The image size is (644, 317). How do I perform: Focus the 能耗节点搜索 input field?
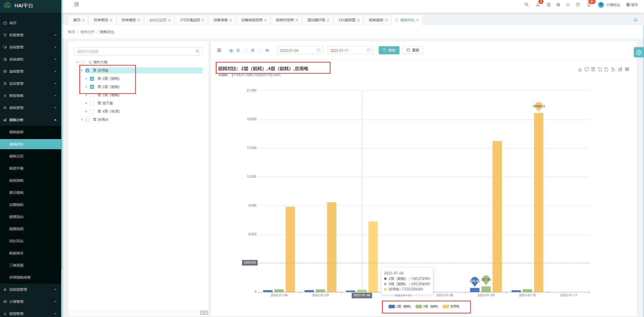pos(138,51)
